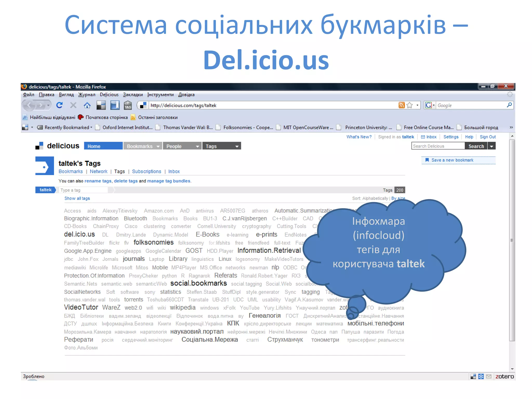This screenshot has height=399, width=532.
Task: Open the Початкова сторінка bookmark
Action: [103, 117]
